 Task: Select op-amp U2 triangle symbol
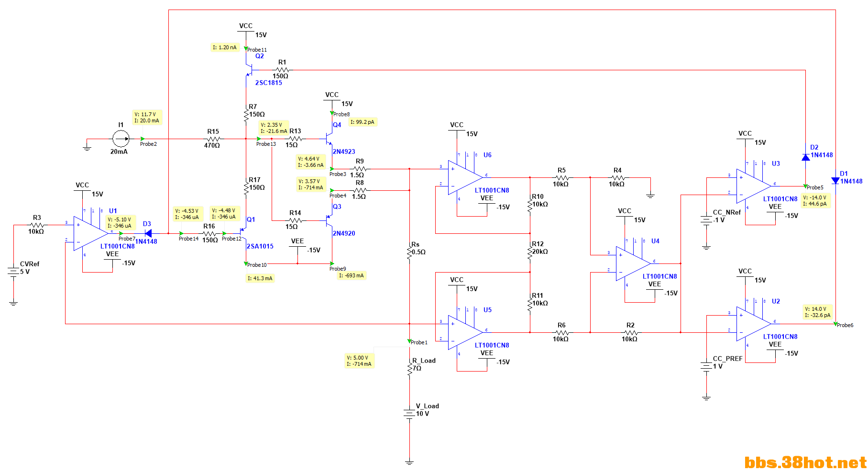click(754, 324)
